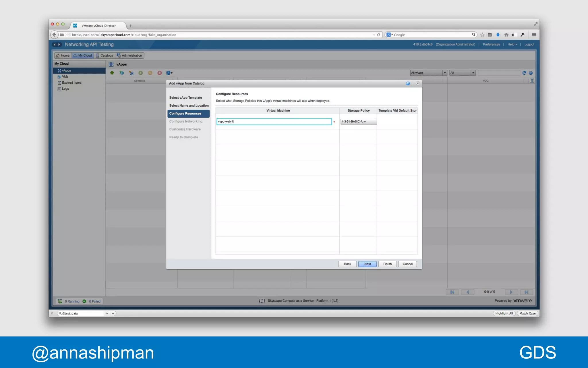This screenshot has height=368, width=588.
Task: Click the green Add vApp plus icon
Action: pos(112,73)
